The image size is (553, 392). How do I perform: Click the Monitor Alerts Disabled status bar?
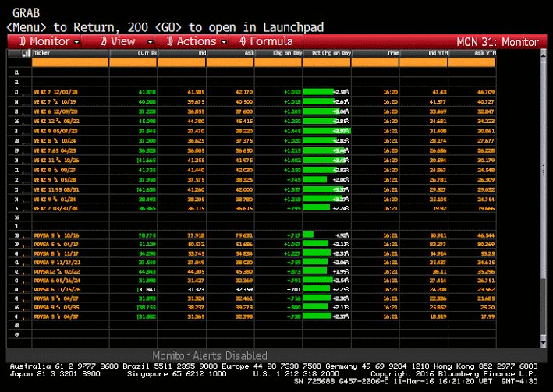pos(210,355)
